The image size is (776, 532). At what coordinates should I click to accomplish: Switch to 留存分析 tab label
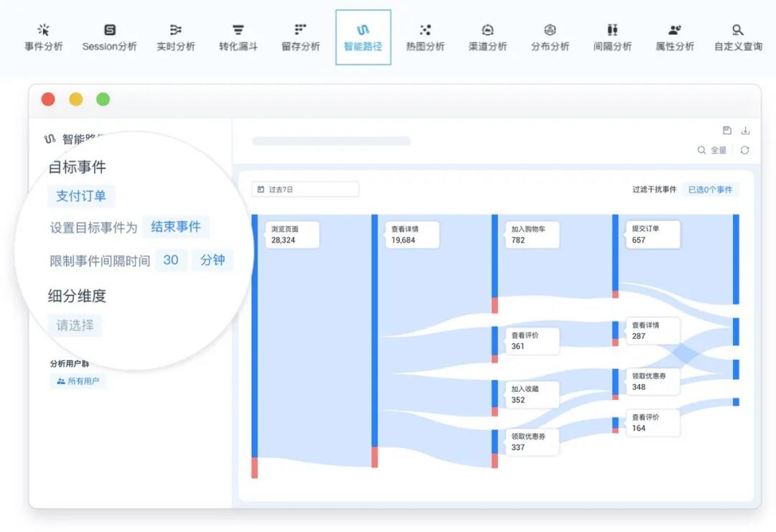click(300, 47)
